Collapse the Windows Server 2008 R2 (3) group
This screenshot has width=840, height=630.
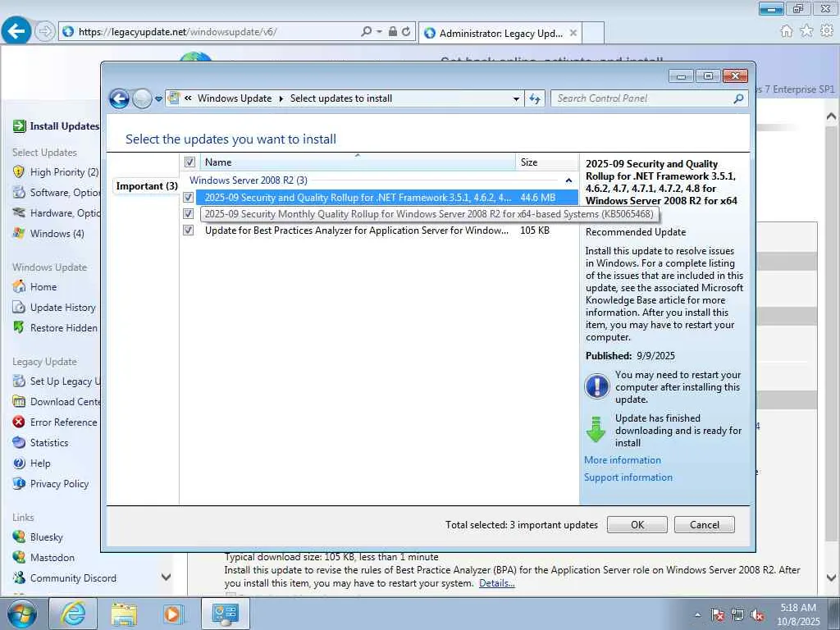click(x=568, y=180)
